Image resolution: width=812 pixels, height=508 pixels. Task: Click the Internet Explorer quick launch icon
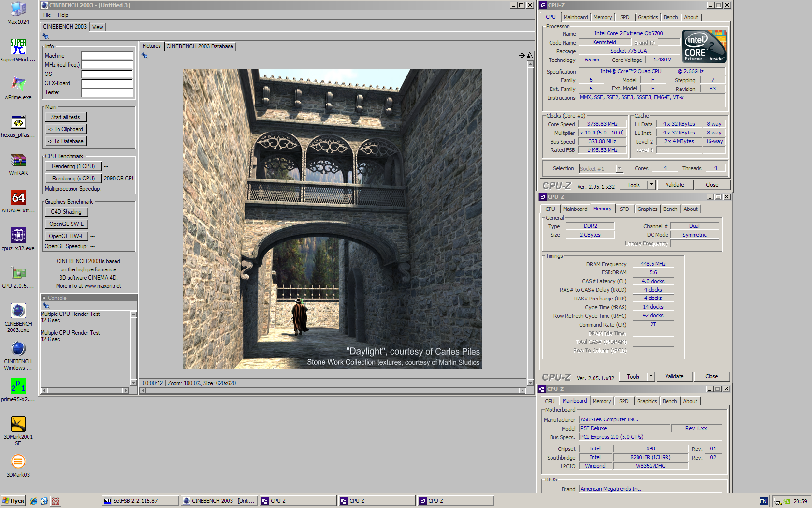pos(34,501)
